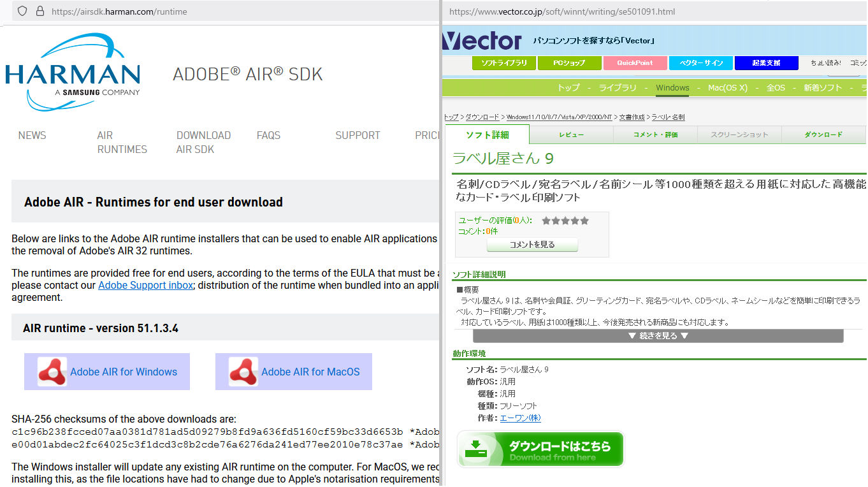Click the Windows11/10/8/7 breadcrumb link

pos(559,117)
